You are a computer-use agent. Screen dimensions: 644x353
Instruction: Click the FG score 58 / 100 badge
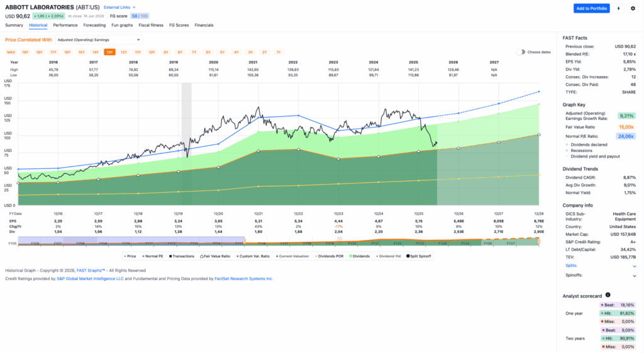(x=140, y=16)
